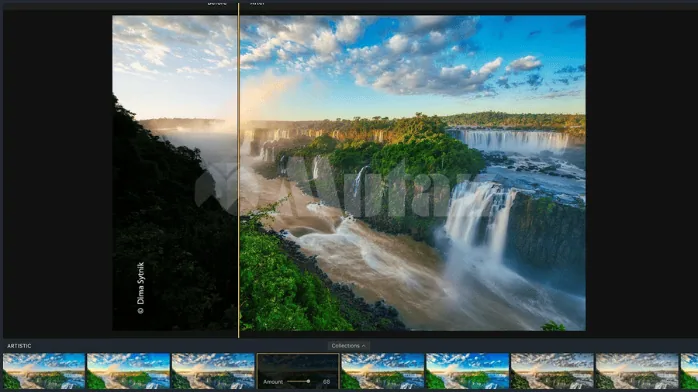
Task: Adjust the Amount slider on the selected preset
Action: (x=299, y=381)
